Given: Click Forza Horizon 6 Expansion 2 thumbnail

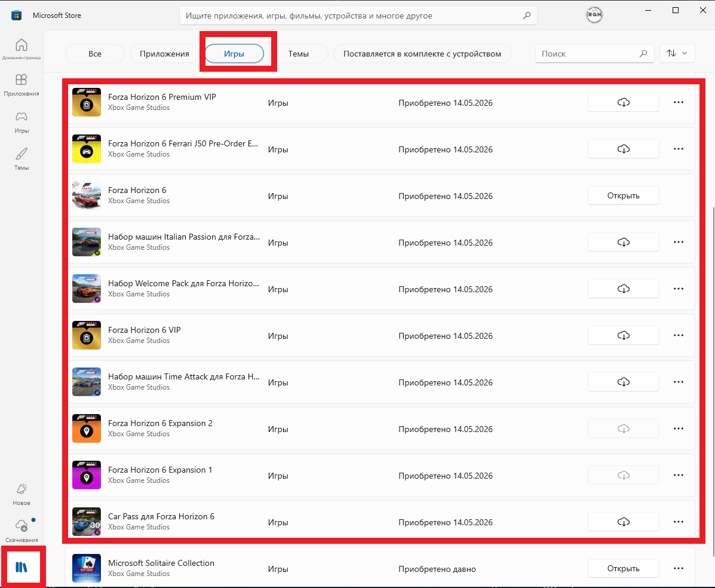Looking at the screenshot, I should coord(86,428).
